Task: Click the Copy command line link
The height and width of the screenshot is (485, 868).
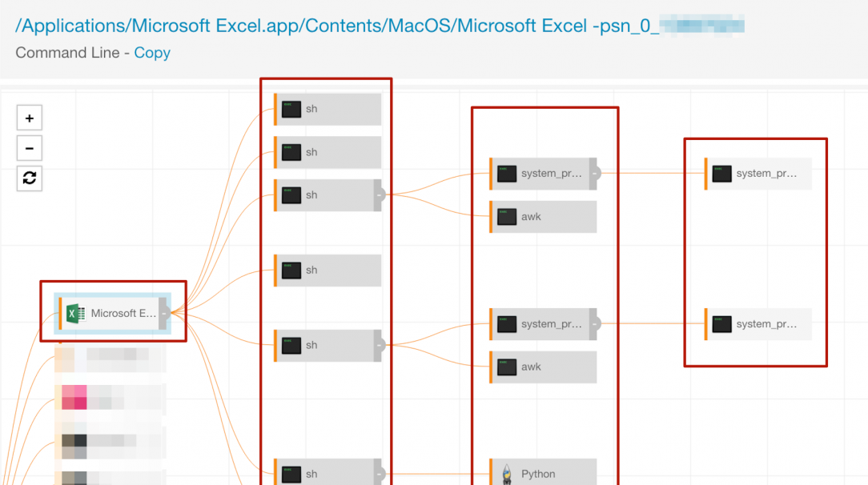Action: pyautogui.click(x=152, y=53)
